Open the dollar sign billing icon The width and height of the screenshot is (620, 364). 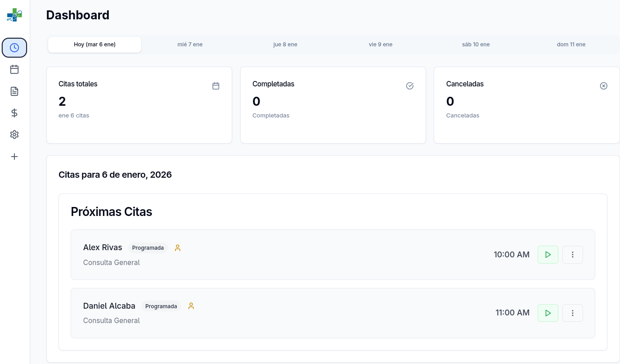[x=14, y=113]
